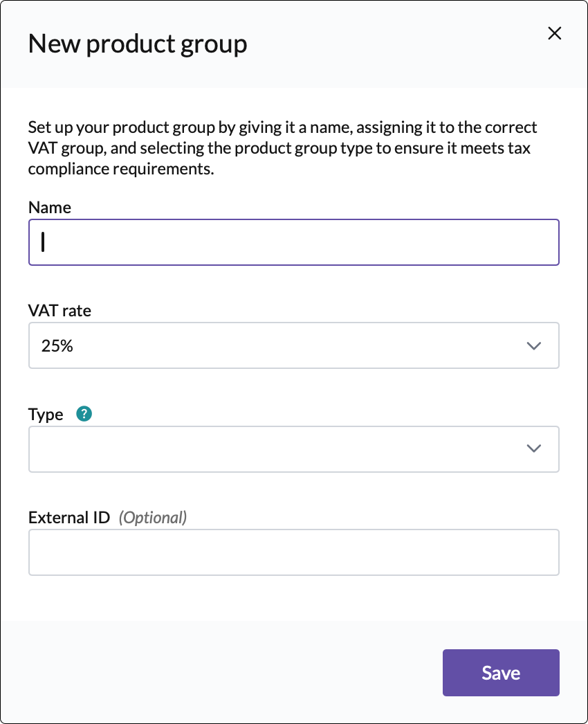Click the Type label text
The height and width of the screenshot is (724, 588).
point(46,414)
